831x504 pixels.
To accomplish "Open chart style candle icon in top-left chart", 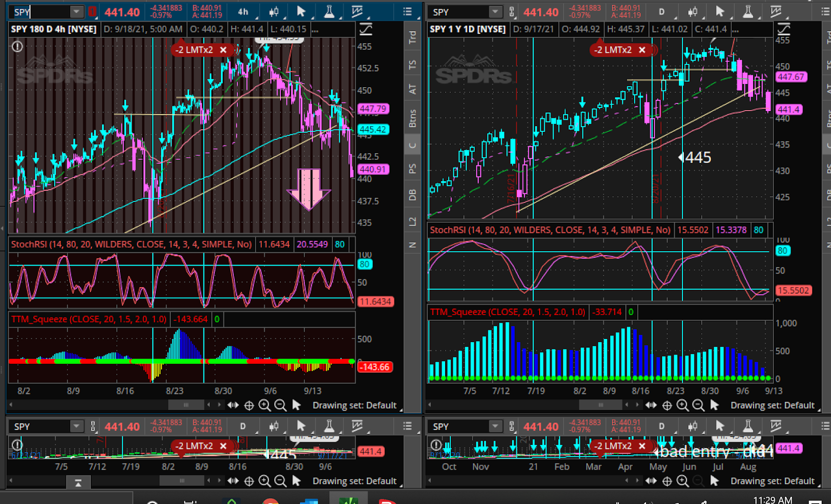I will (274, 12).
